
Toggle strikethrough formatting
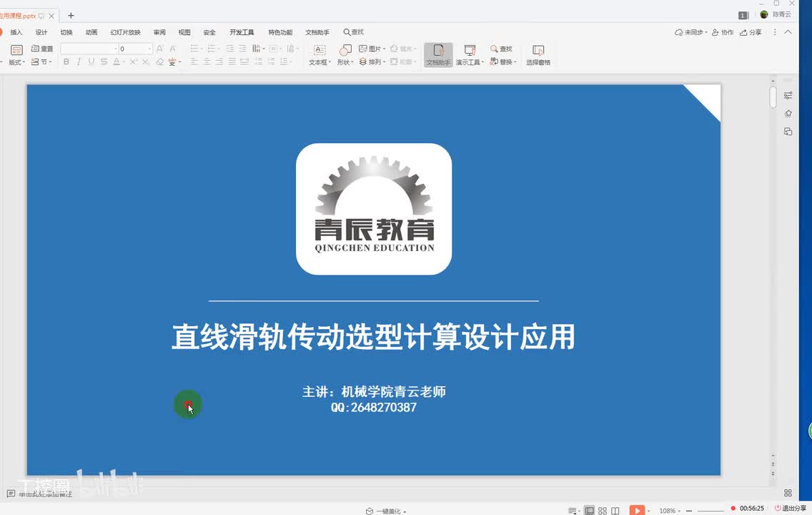tap(104, 62)
